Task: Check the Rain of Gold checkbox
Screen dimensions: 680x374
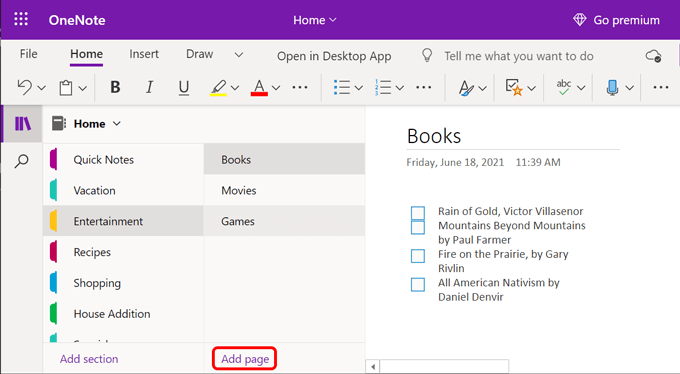Action: click(418, 213)
